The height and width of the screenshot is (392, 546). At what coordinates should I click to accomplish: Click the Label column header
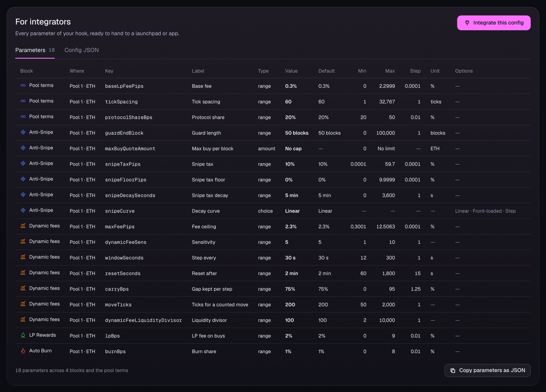click(x=198, y=71)
